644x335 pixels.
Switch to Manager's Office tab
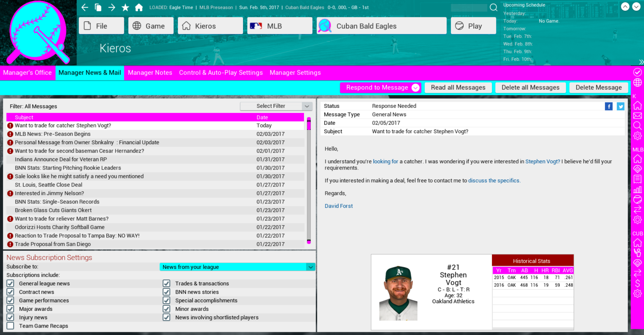click(x=27, y=73)
